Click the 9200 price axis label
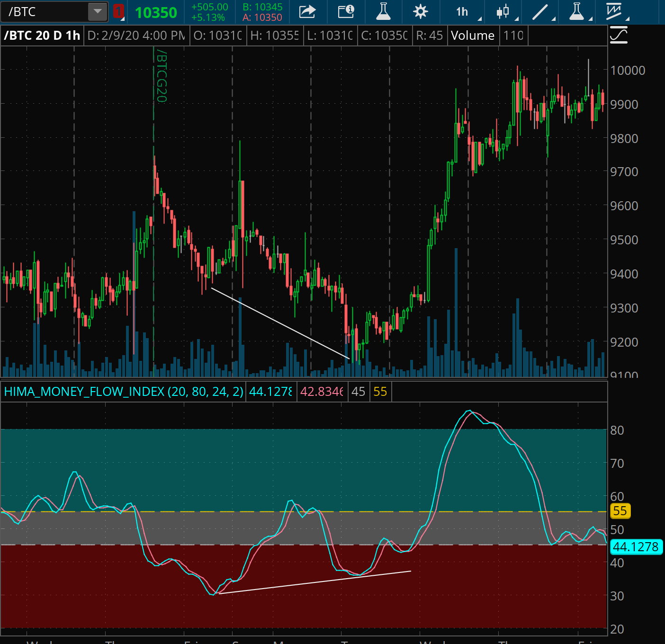 click(624, 342)
